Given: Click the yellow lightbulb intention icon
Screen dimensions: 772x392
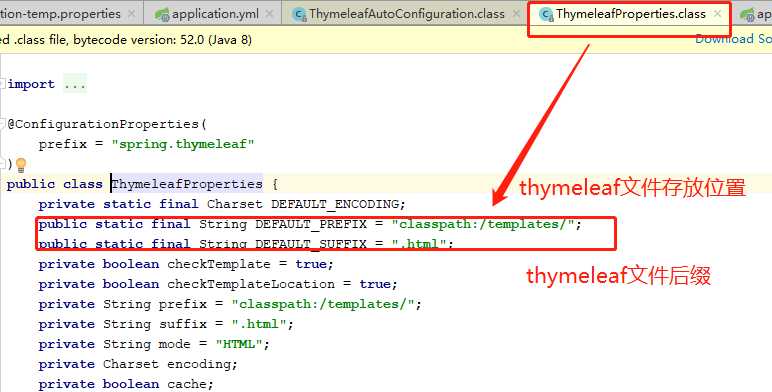Looking at the screenshot, I should coord(21,164).
